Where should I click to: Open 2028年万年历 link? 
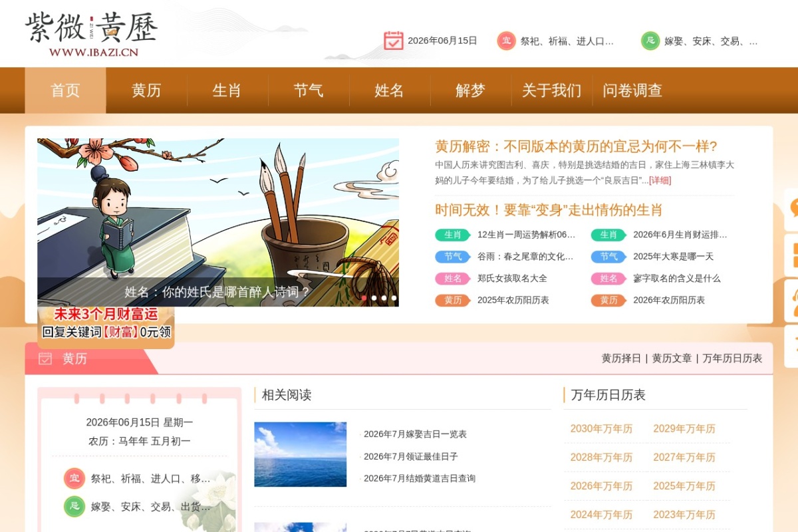coord(601,458)
